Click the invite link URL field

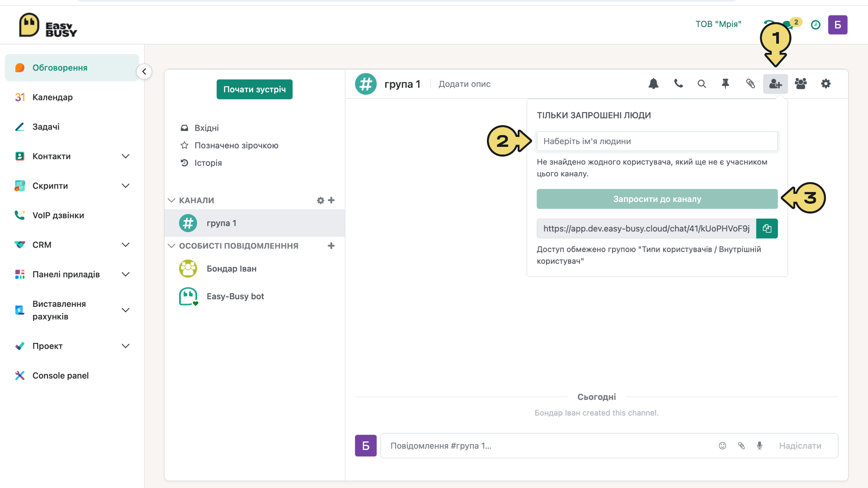[646, 229]
